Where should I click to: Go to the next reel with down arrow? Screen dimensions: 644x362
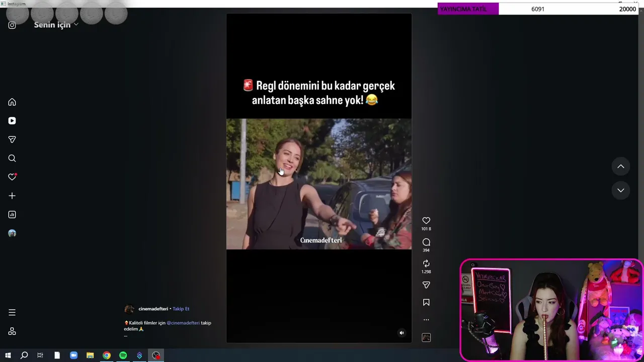[x=621, y=190]
